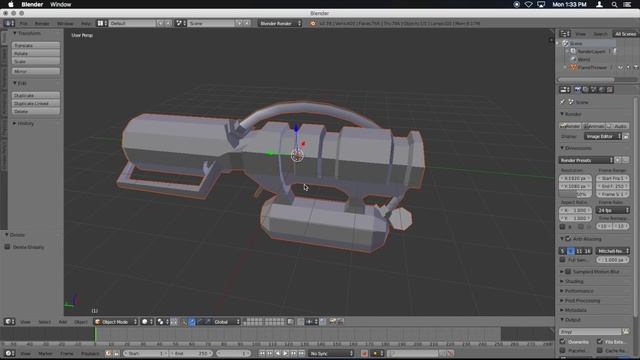
Task: Click the auto keyframe record button
Action: pyautogui.click(x=364, y=353)
